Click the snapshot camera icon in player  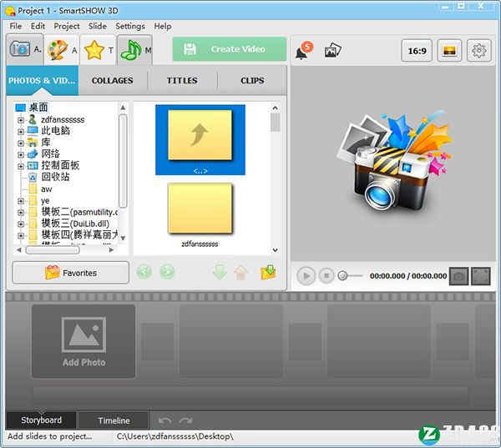click(x=459, y=275)
